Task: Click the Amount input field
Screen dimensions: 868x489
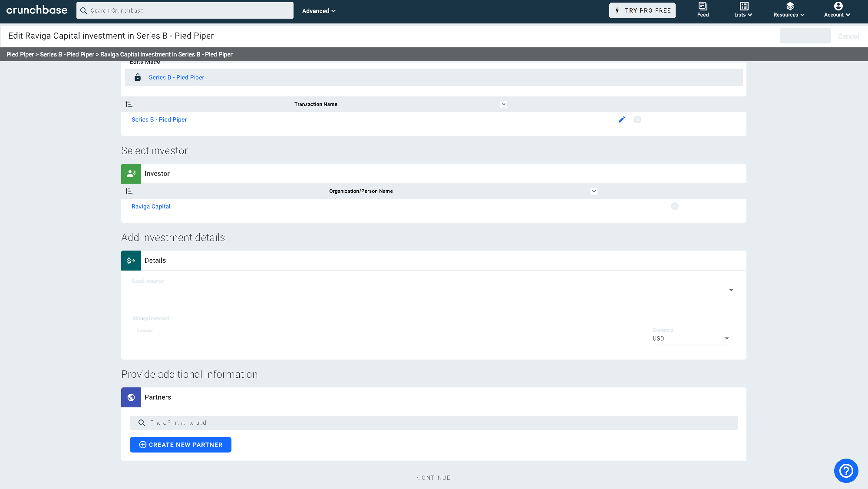Action: (x=386, y=338)
